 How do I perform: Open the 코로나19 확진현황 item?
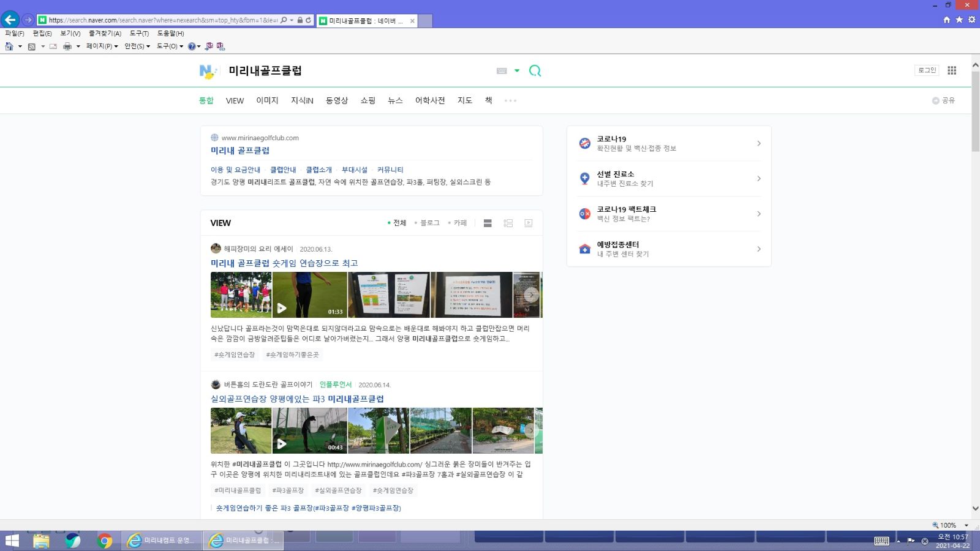[669, 144]
